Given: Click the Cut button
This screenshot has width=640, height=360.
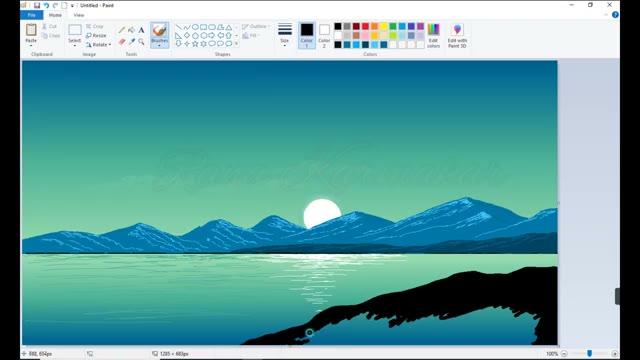Looking at the screenshot, I should (x=49, y=27).
